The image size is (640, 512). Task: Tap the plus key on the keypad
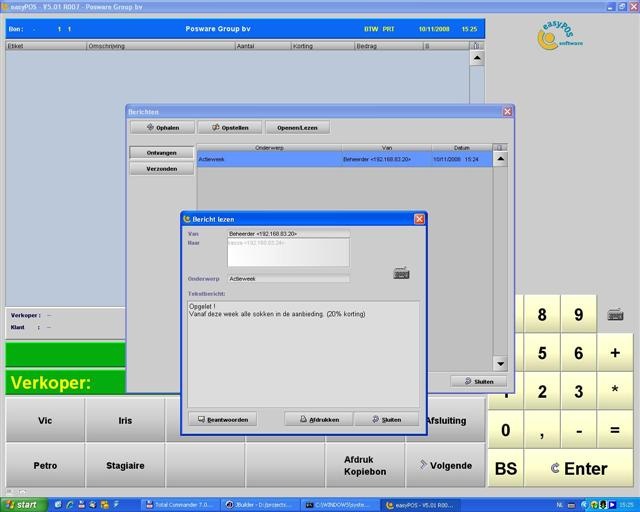click(615, 353)
